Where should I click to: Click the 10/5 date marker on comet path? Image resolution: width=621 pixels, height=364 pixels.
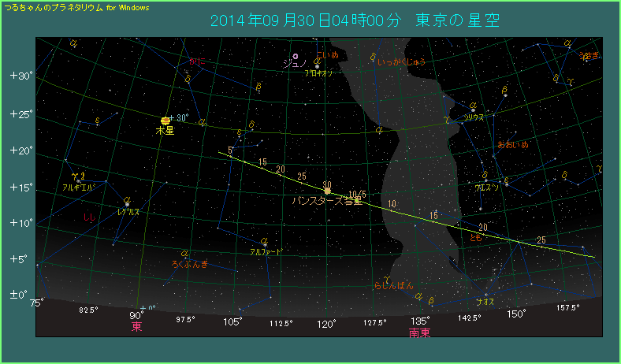tap(357, 194)
